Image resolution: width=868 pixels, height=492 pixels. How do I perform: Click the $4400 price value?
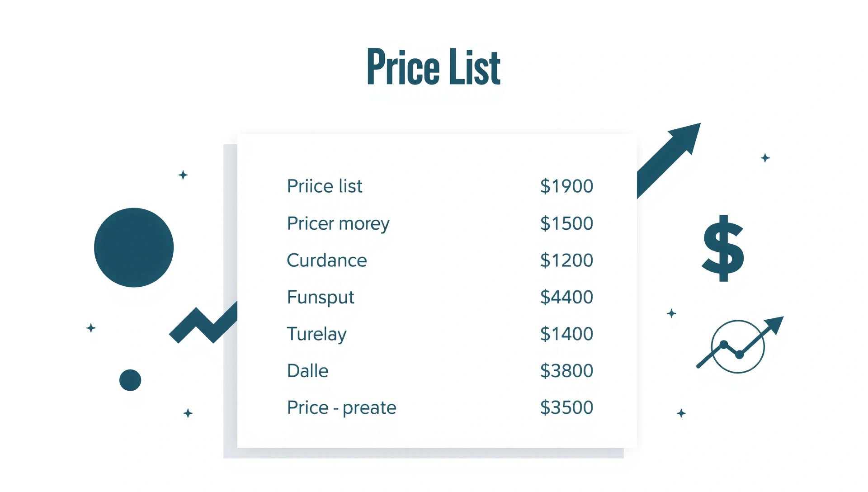click(566, 297)
